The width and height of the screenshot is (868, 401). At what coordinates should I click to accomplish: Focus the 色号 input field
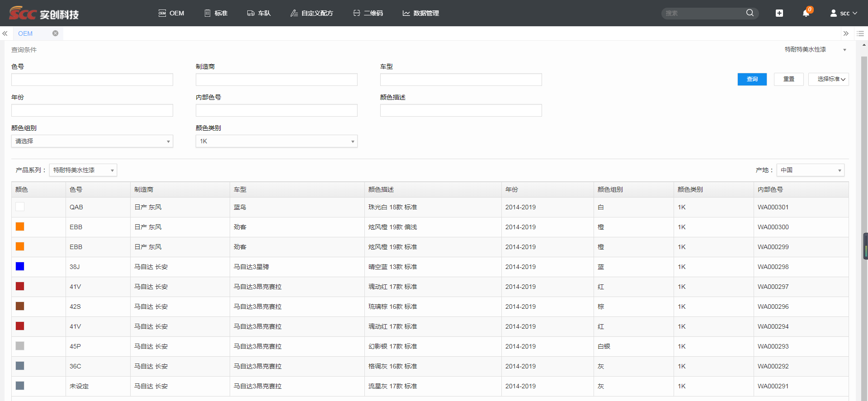point(92,80)
